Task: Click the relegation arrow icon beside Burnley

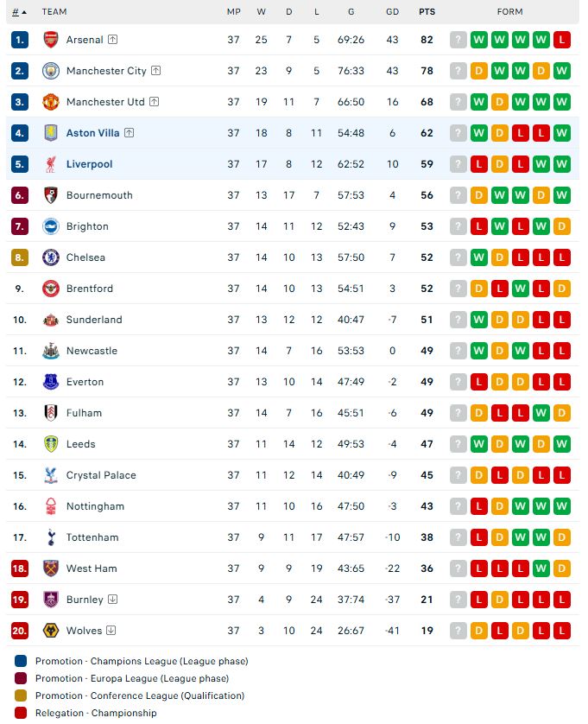Action: 112,600
